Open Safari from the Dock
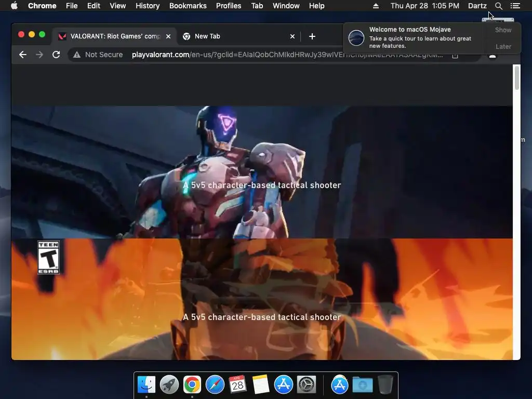The width and height of the screenshot is (532, 399). pos(215,385)
